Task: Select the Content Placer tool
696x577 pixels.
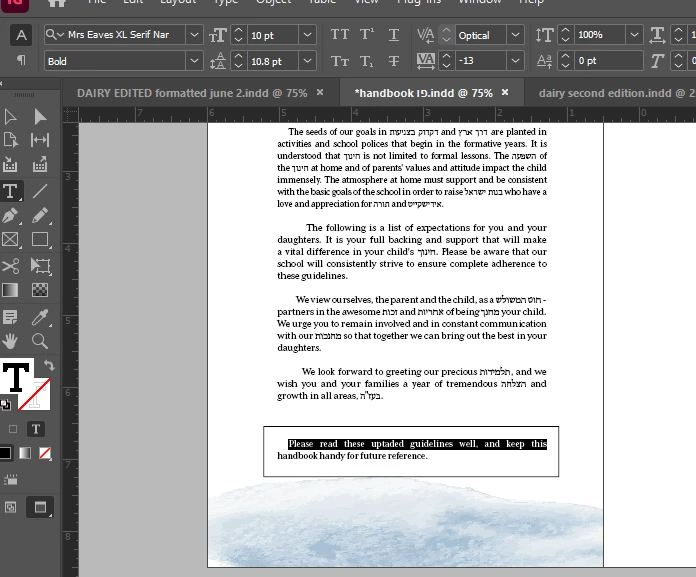Action: point(40,164)
